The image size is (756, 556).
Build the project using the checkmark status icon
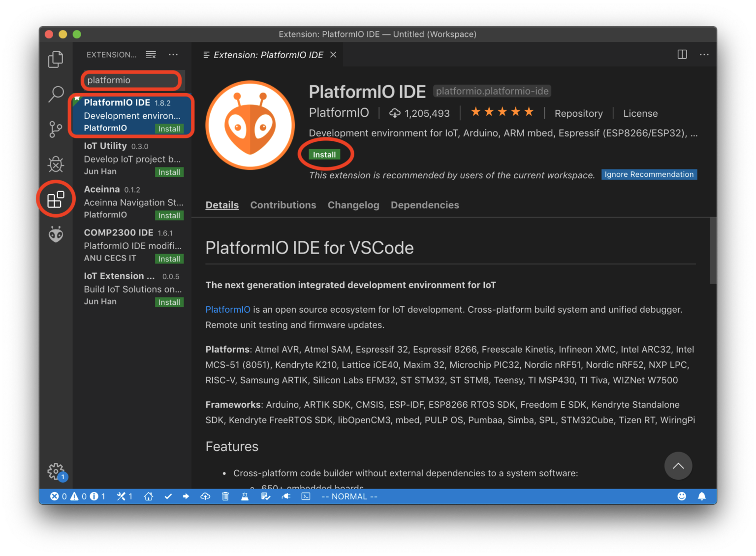click(x=168, y=496)
